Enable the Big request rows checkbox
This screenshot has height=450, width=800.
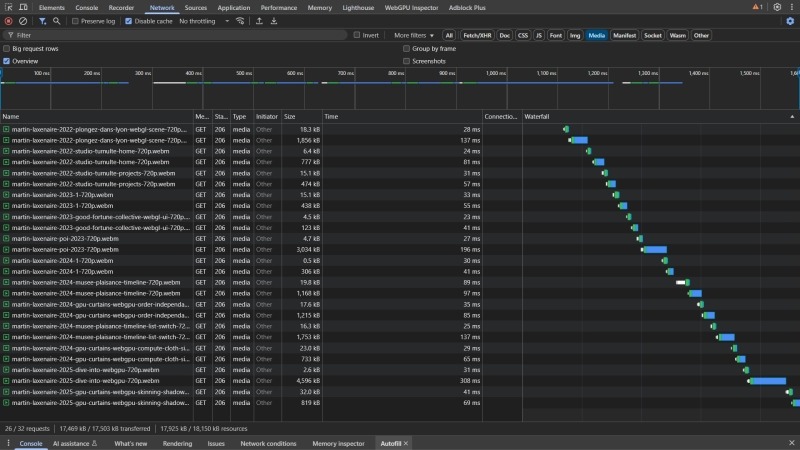point(7,48)
